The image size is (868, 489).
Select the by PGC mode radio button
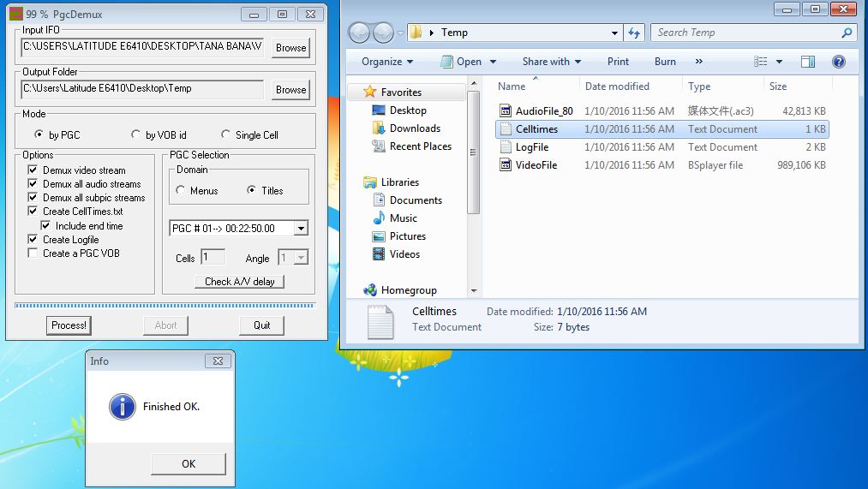[39, 134]
